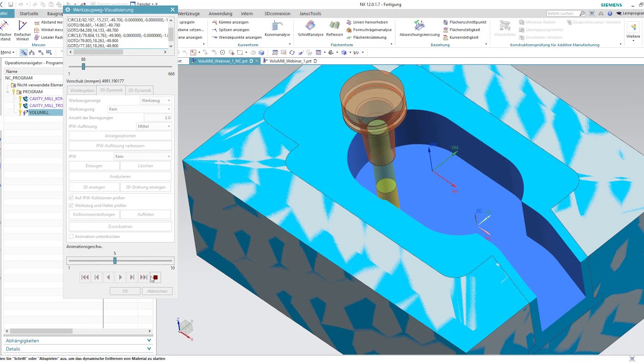Screen dimensions: 644x362
Task: Open the IPW dropdown set to Kein
Action: click(143, 156)
